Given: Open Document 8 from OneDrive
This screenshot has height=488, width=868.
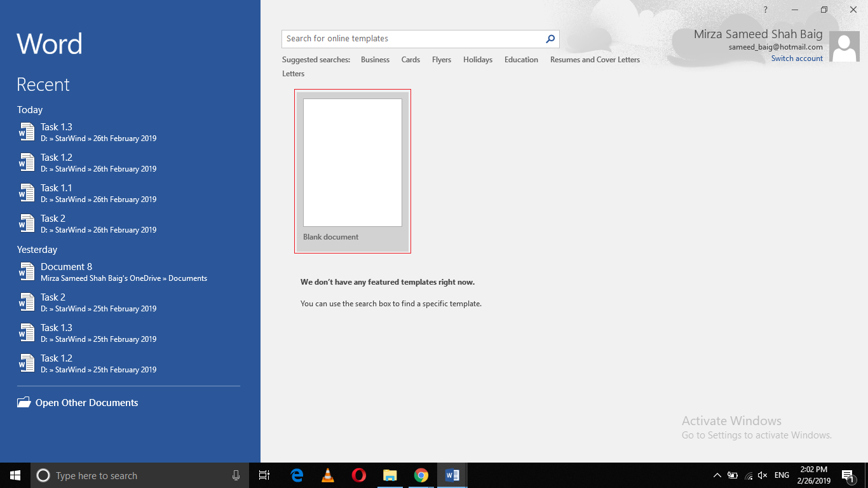Looking at the screenshot, I should point(129,272).
